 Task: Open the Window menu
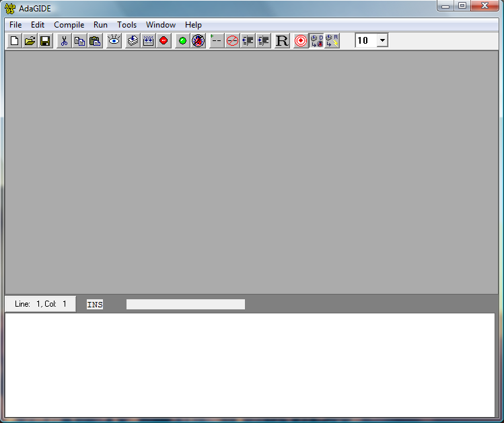161,25
